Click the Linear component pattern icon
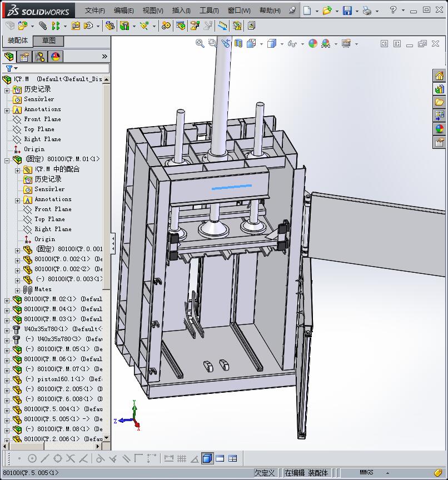Screen dimensions: 448x480 pyautogui.click(x=56, y=26)
